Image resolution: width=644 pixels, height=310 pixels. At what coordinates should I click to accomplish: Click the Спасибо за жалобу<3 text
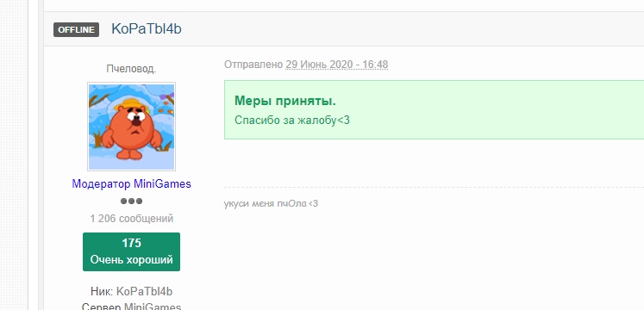coord(292,121)
